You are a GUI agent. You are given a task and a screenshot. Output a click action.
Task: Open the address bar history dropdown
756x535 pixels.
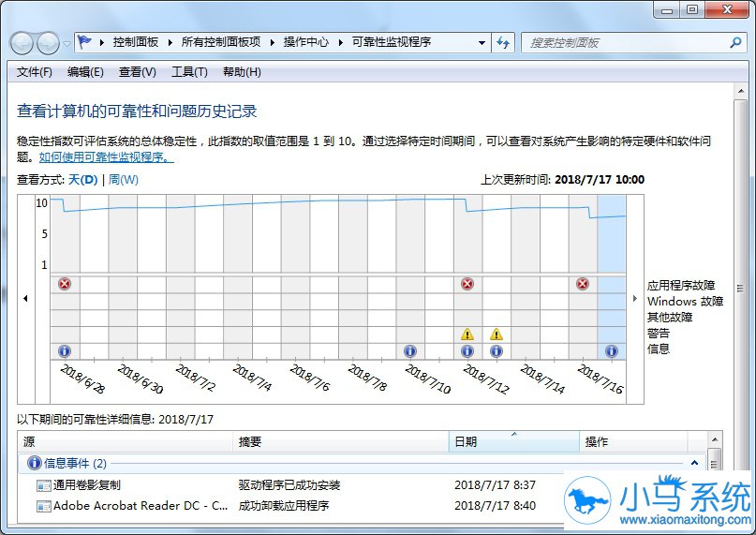click(x=482, y=42)
